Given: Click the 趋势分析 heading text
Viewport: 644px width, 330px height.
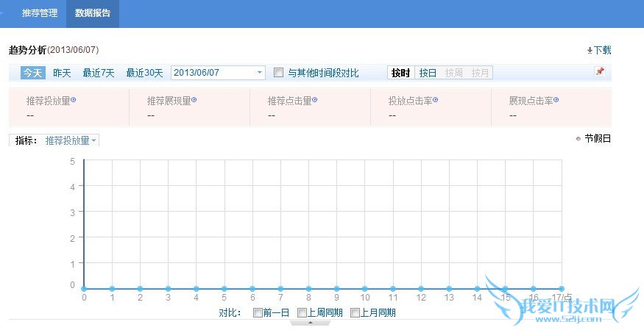Looking at the screenshot, I should pos(27,51).
